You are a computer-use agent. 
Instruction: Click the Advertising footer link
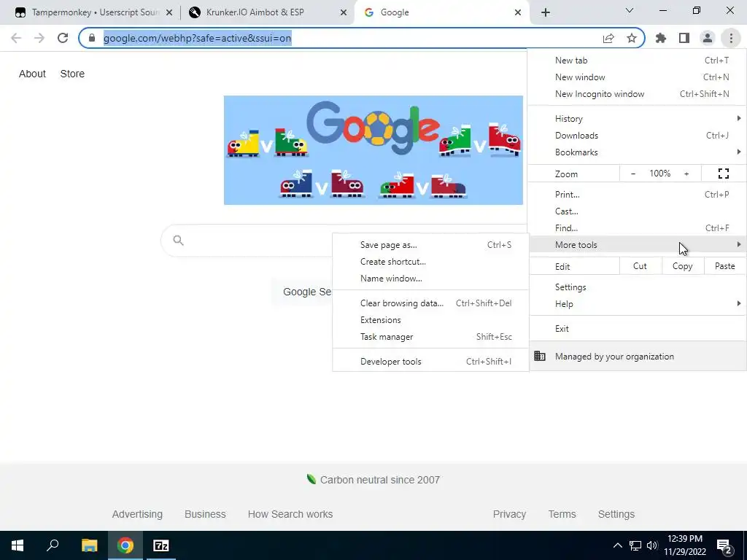pyautogui.click(x=137, y=514)
